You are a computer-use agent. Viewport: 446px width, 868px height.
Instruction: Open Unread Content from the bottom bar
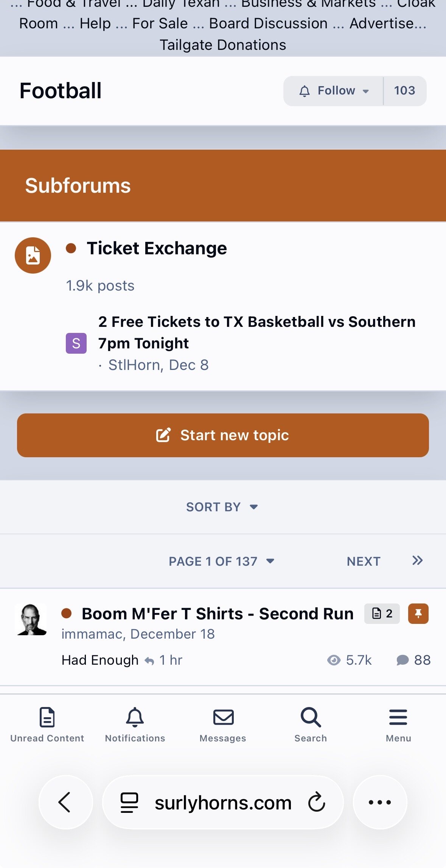point(47,724)
